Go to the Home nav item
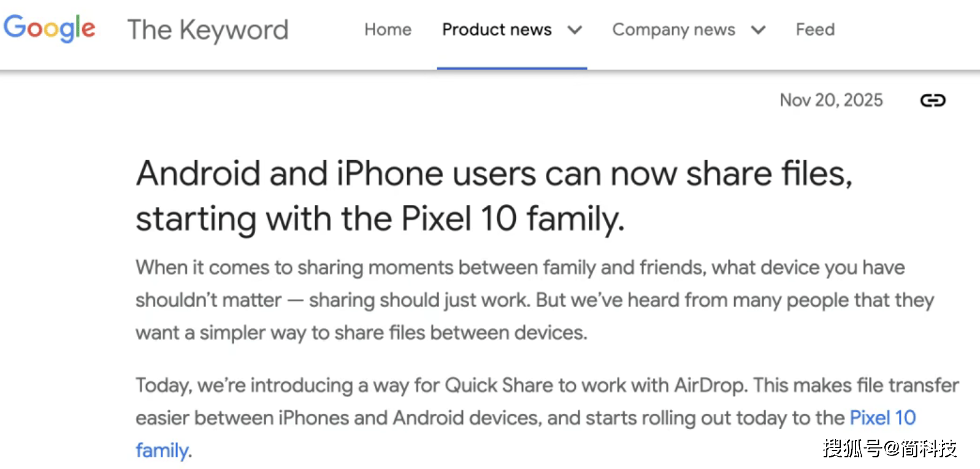The image size is (980, 469). pos(388,29)
